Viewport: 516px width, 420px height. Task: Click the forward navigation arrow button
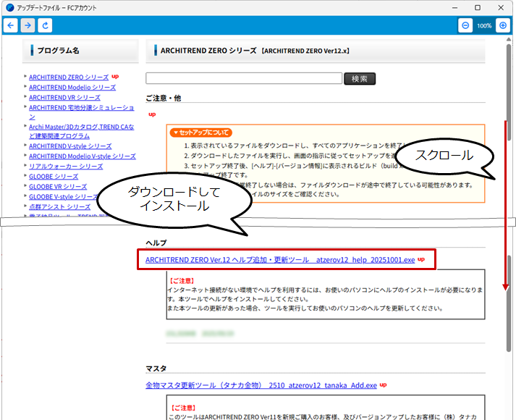coord(28,25)
